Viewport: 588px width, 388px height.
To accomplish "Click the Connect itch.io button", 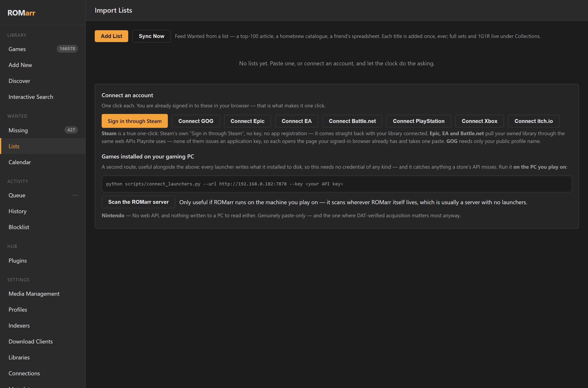I will click(x=533, y=121).
